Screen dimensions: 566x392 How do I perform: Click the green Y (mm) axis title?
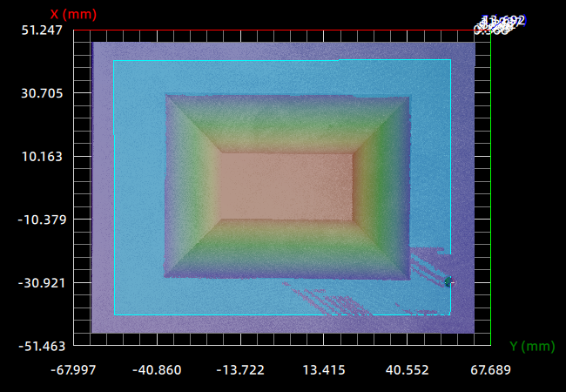point(531,346)
